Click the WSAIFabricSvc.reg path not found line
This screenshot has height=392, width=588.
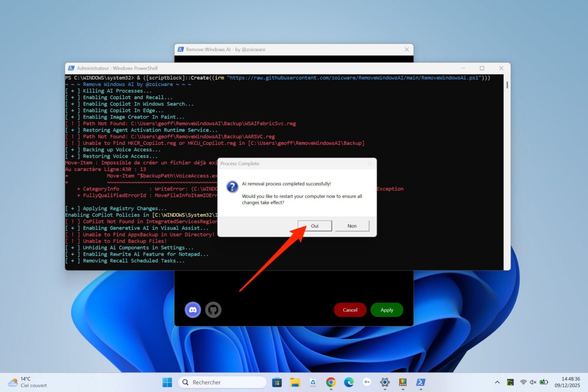181,124
